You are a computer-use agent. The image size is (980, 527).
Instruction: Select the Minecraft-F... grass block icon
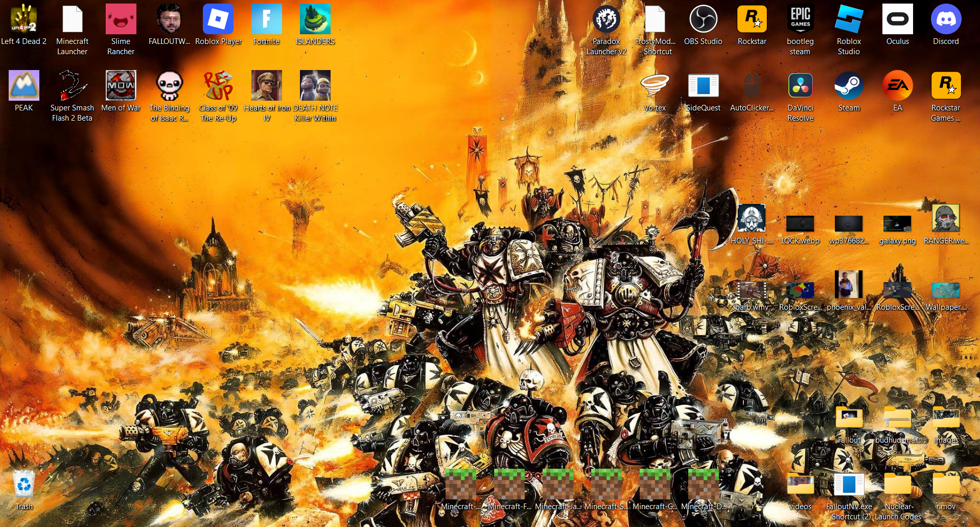pyautogui.click(x=509, y=484)
